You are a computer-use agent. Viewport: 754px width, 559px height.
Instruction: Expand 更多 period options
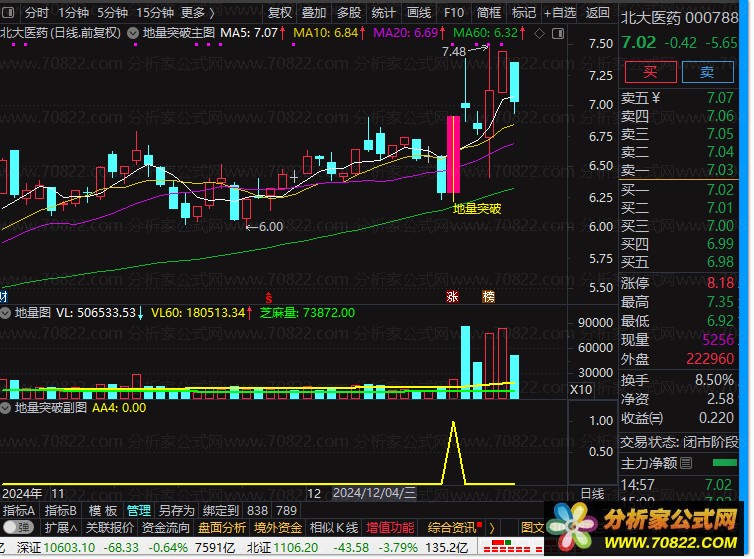(x=197, y=12)
